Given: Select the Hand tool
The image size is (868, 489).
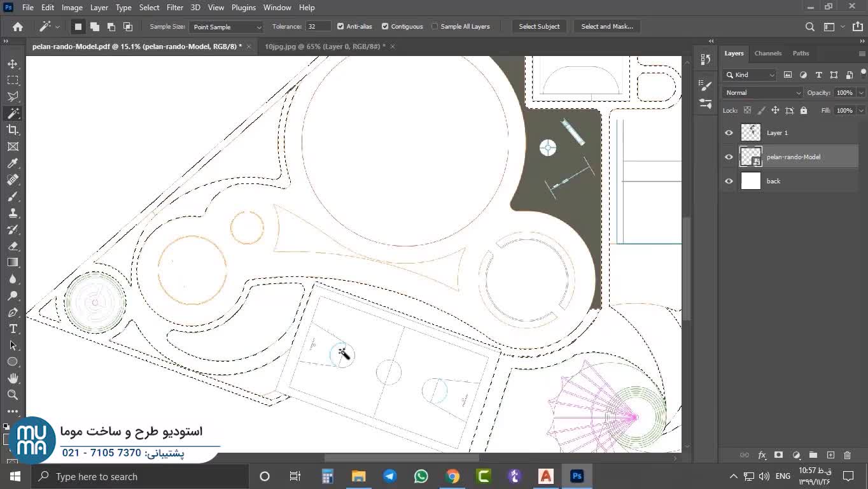Looking at the screenshot, I should click(13, 378).
